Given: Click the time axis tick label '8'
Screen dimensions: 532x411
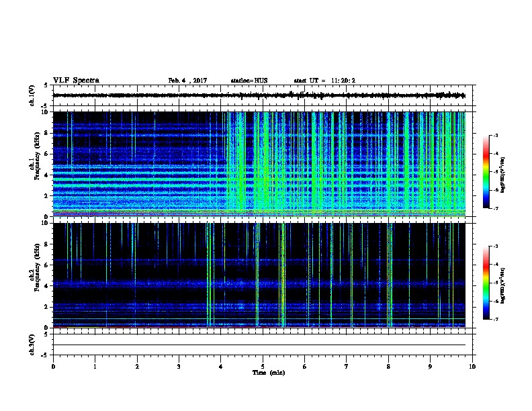Looking at the screenshot, I should (x=388, y=367).
